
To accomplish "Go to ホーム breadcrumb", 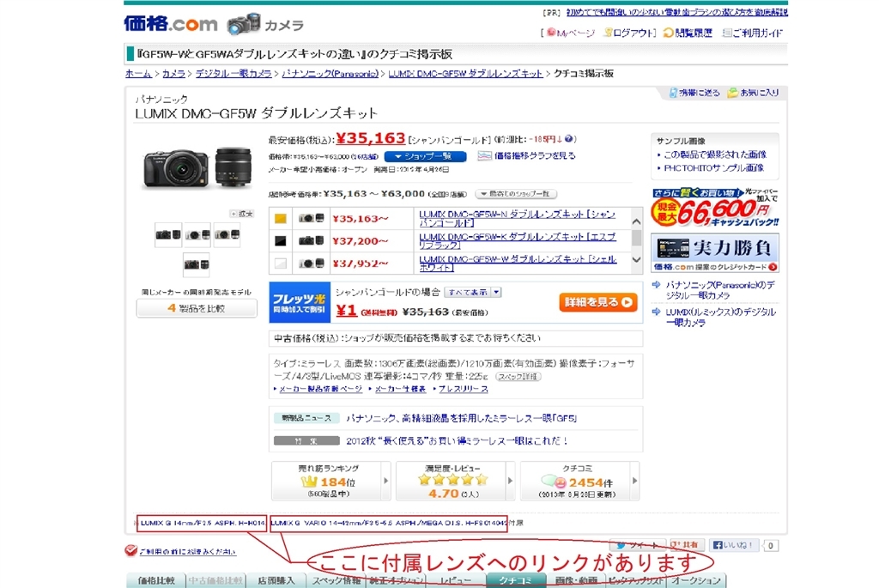I will point(138,74).
